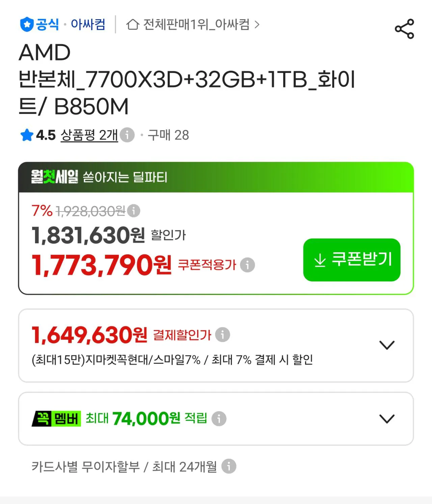The height and width of the screenshot is (504, 432).
Task: Download coupon with 쿠폰받기 button
Action: 352,260
